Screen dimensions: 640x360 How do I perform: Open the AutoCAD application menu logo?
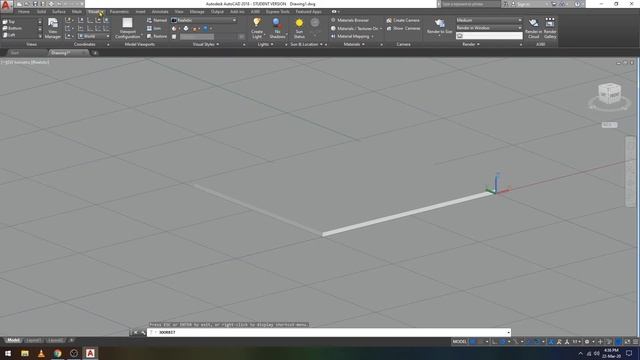6,6
